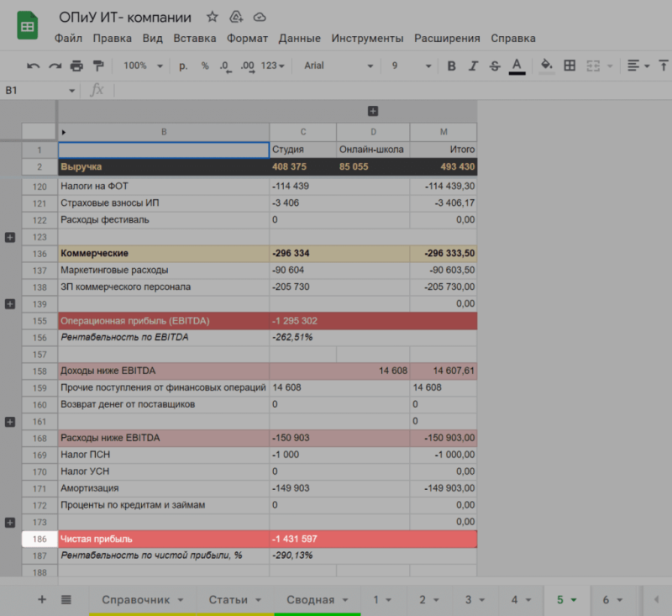Image resolution: width=672 pixels, height=616 pixels.
Task: Toggle bold formatting
Action: 451,66
